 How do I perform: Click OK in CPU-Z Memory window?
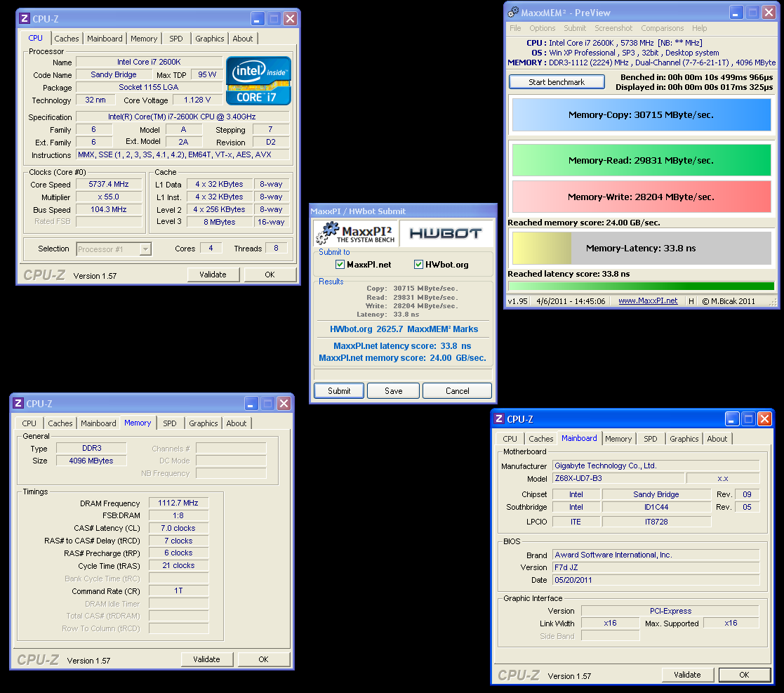263,659
